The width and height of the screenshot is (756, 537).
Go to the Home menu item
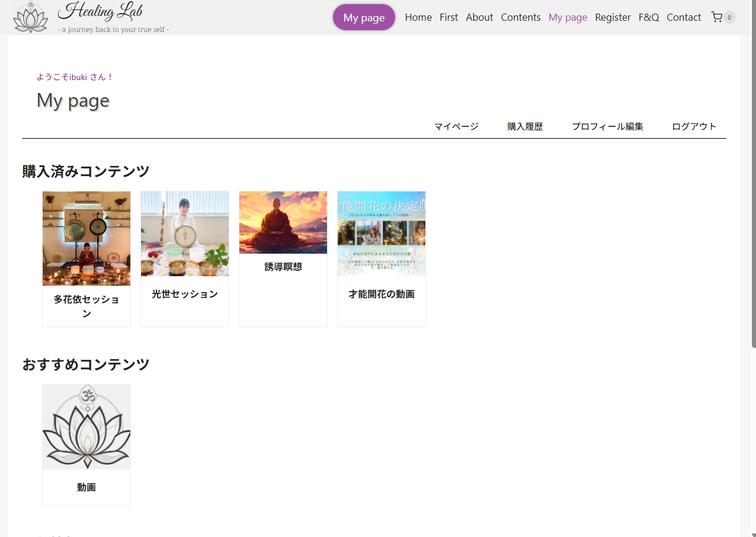click(418, 17)
